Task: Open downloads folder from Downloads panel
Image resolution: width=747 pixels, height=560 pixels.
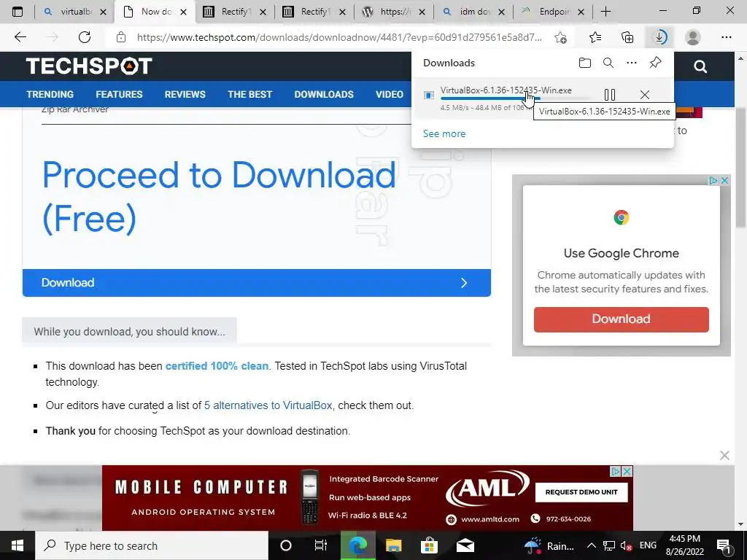Action: (585, 63)
